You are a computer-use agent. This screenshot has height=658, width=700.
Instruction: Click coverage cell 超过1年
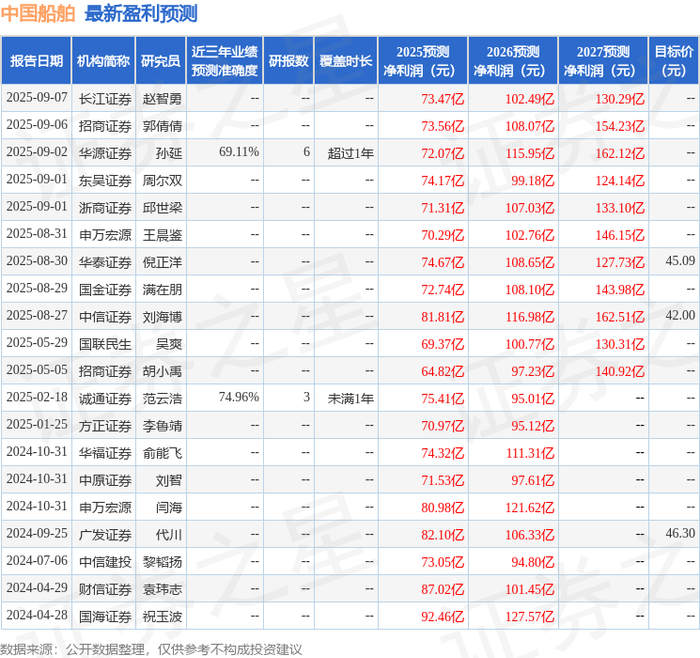tap(350, 153)
